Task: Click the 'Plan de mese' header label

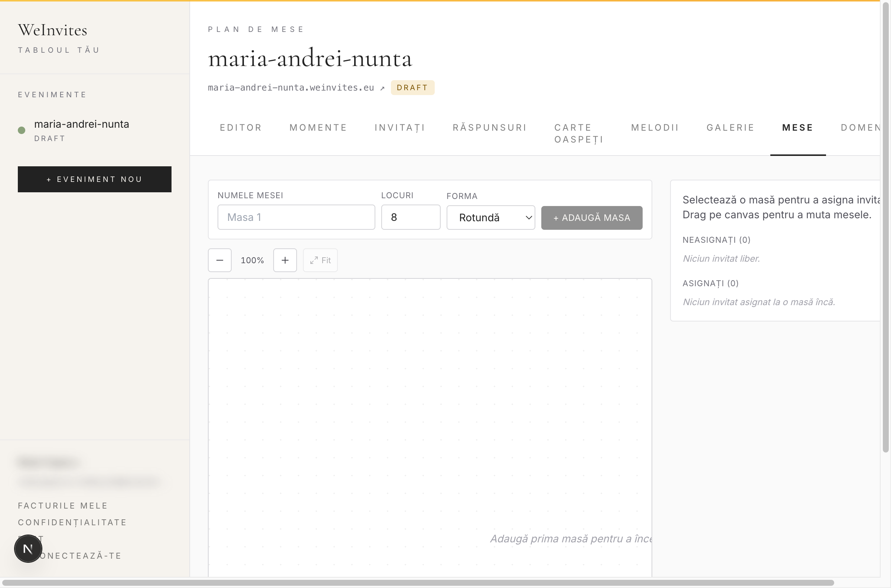Action: click(256, 29)
